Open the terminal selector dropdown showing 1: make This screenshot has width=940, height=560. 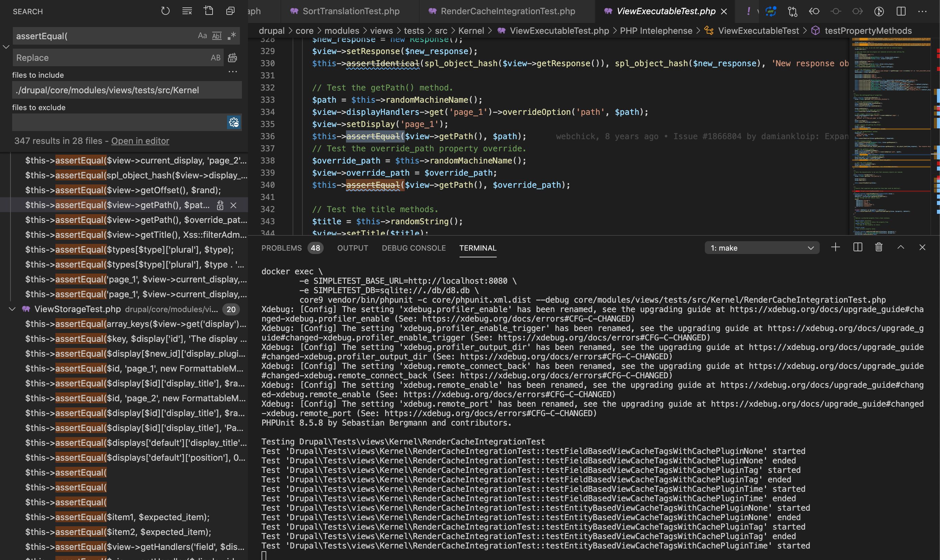[x=762, y=248]
